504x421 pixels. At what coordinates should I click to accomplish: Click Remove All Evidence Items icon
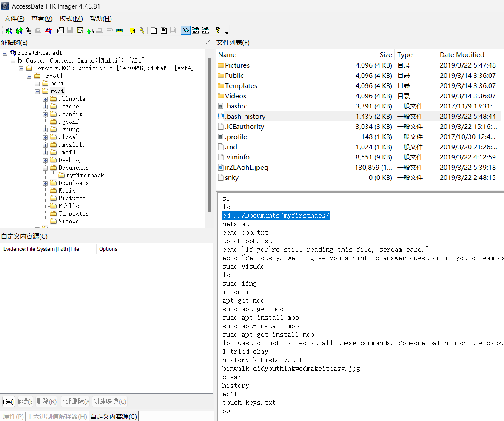pos(48,31)
